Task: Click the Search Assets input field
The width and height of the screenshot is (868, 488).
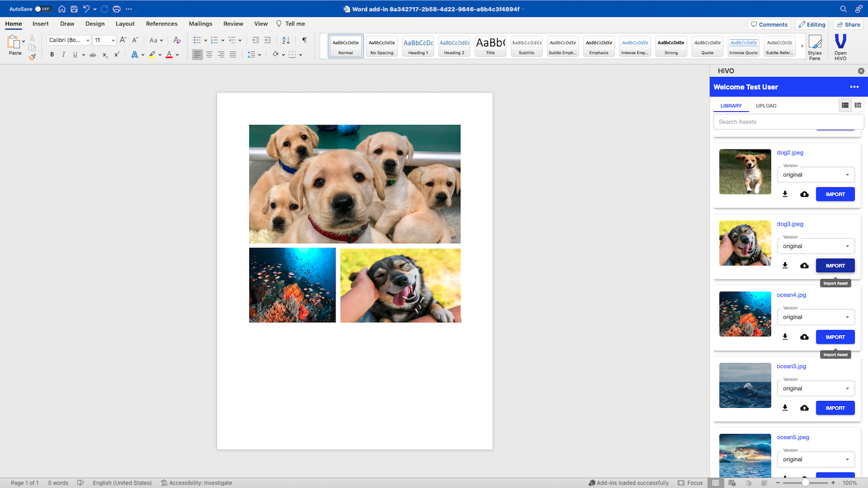Action: click(x=788, y=121)
